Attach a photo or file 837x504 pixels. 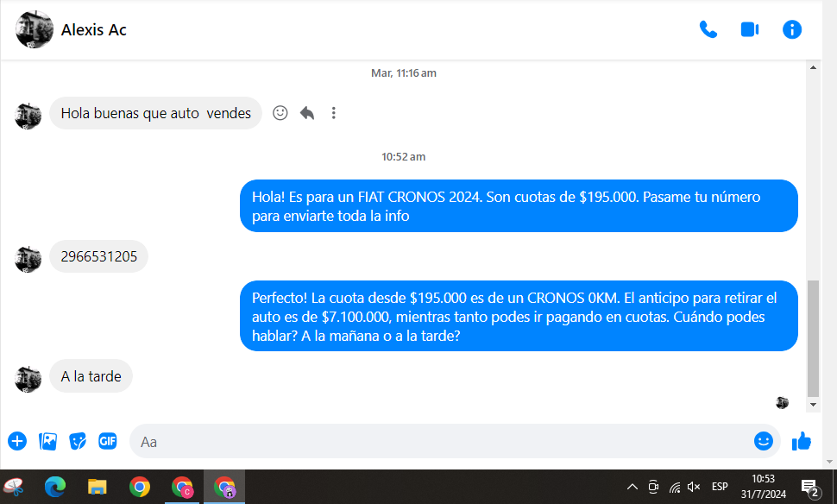[x=47, y=441]
